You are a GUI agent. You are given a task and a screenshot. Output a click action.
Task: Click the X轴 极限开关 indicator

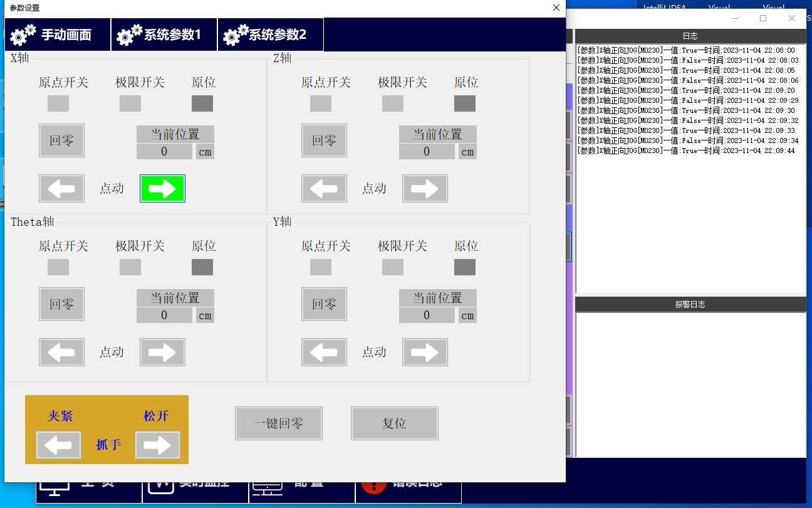click(x=130, y=103)
